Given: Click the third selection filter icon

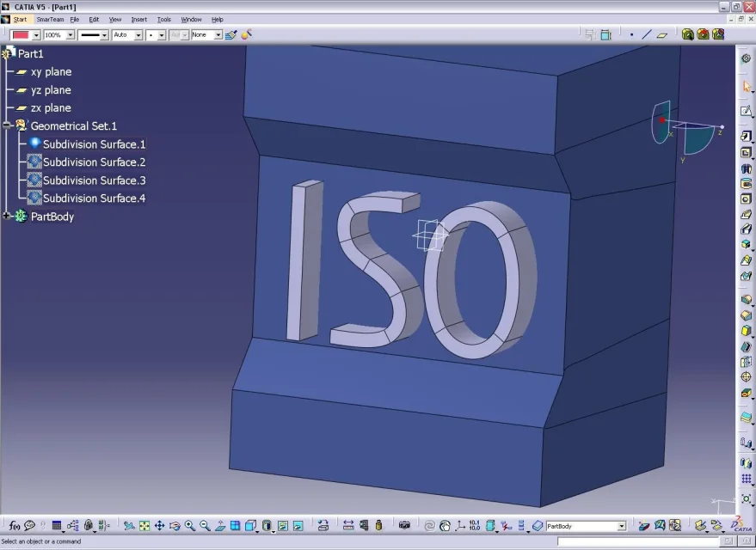Looking at the screenshot, I should pyautogui.click(x=718, y=34).
